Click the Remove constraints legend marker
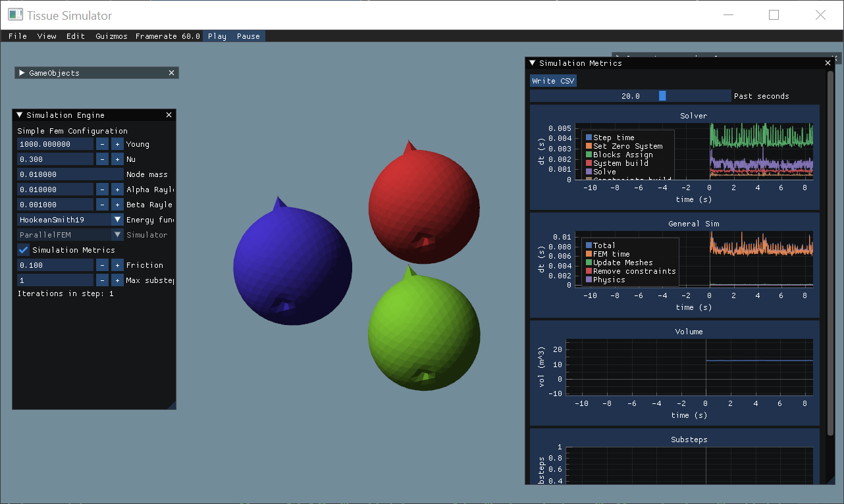The width and height of the screenshot is (844, 504). click(590, 270)
